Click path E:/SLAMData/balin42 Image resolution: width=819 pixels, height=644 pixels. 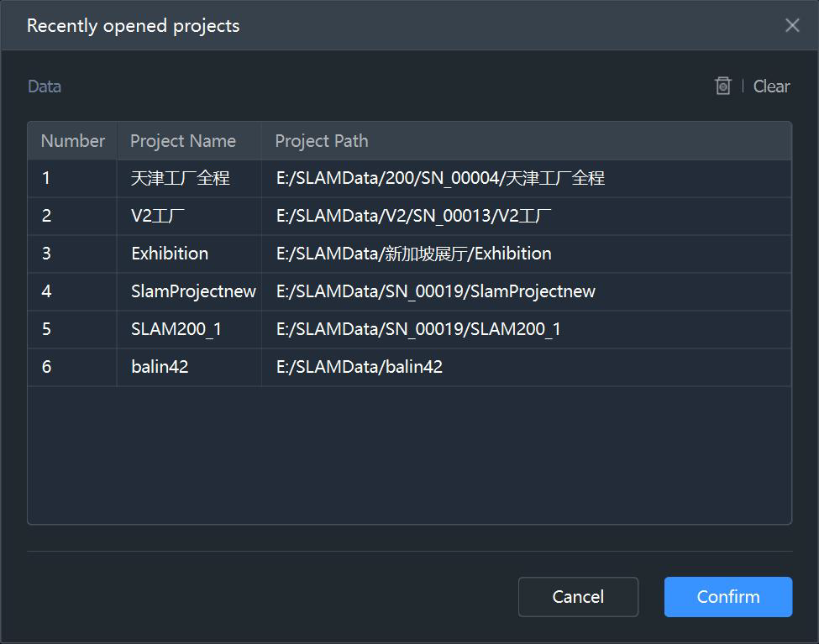[x=360, y=367]
